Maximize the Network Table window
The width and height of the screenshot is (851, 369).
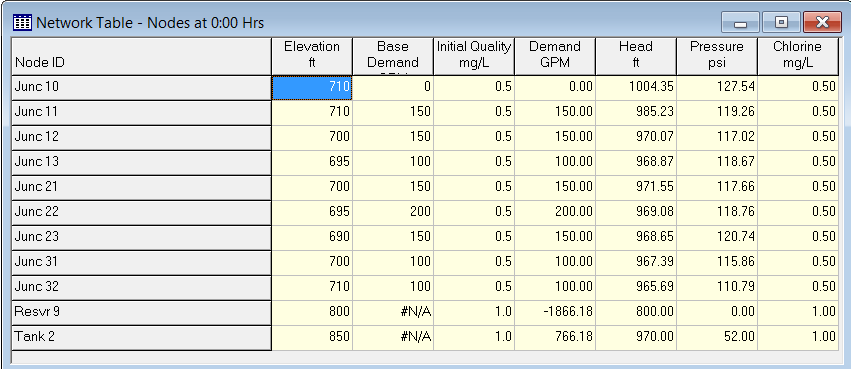(x=781, y=23)
